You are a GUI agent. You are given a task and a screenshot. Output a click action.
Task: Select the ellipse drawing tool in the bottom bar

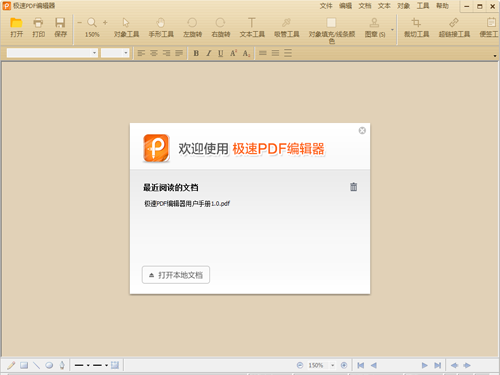[x=49, y=365]
